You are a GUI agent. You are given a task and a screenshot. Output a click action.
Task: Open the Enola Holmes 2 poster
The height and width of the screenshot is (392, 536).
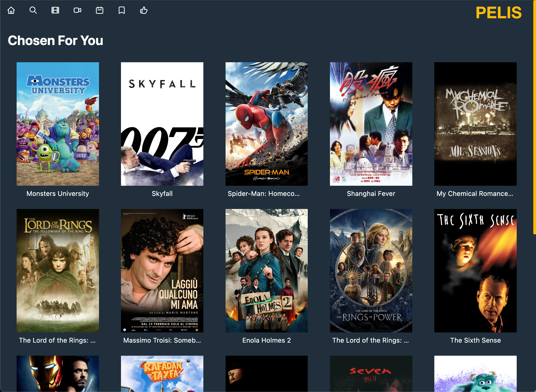click(x=266, y=271)
